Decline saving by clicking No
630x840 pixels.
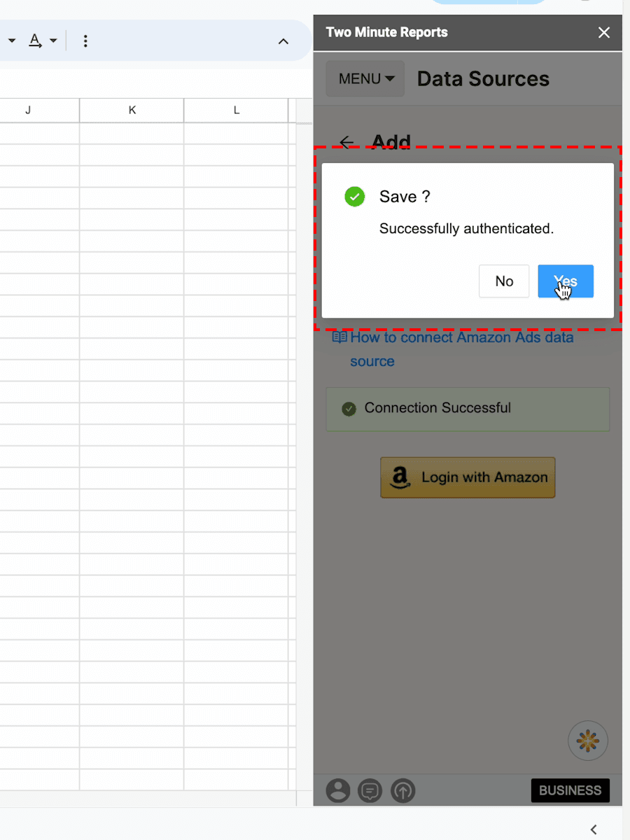coord(504,281)
